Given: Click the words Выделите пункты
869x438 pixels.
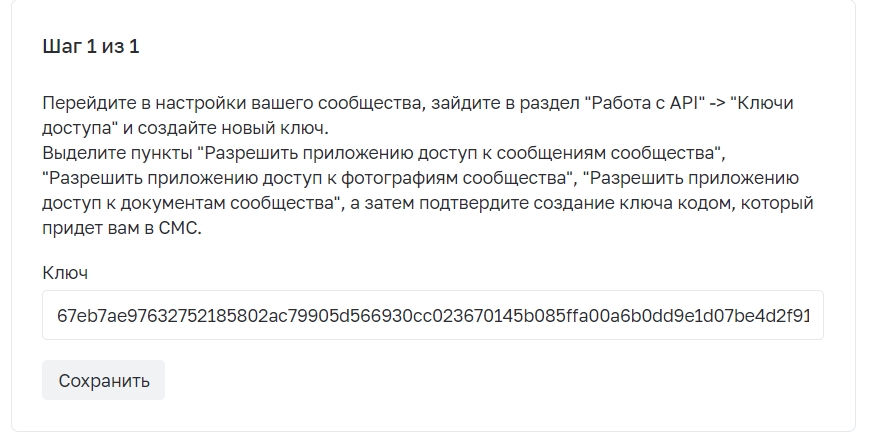Looking at the screenshot, I should click(x=117, y=153).
